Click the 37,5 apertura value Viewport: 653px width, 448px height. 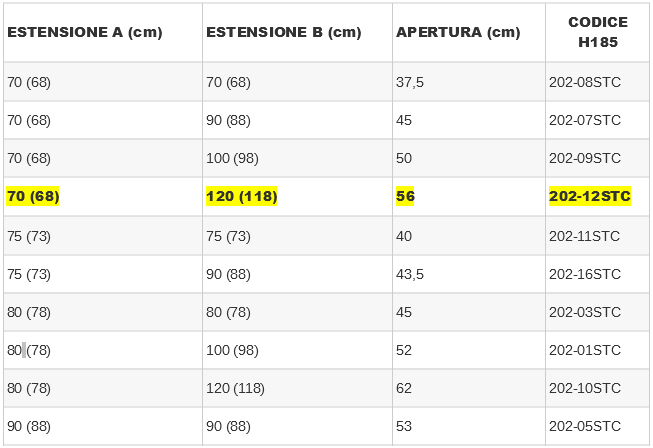(410, 82)
